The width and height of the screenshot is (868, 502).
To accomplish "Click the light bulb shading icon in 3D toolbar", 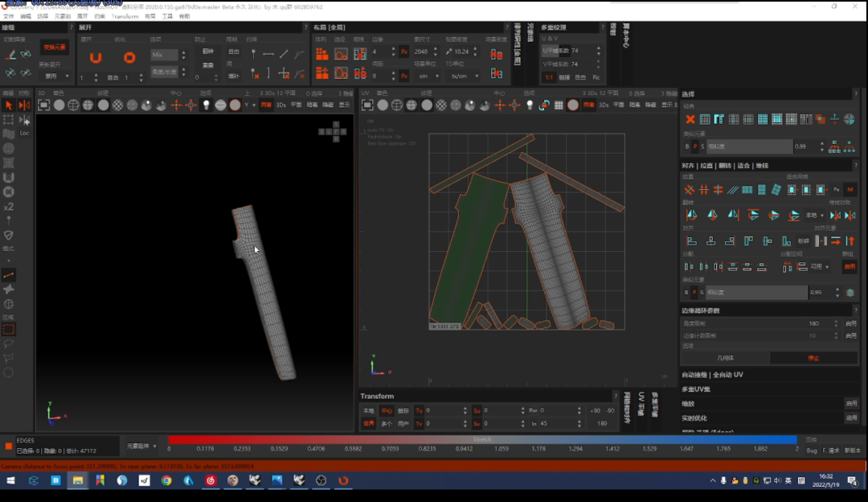I will click(206, 105).
